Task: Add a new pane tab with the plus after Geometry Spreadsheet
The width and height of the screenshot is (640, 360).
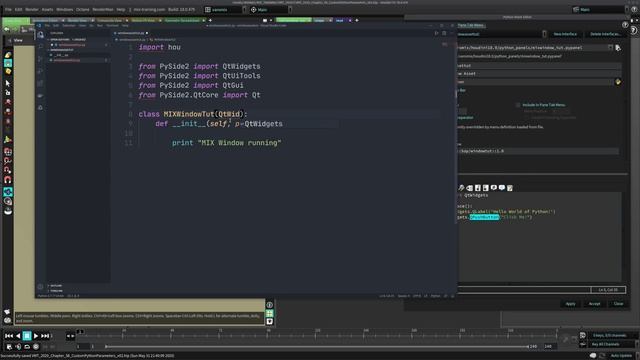Action: point(210,20)
